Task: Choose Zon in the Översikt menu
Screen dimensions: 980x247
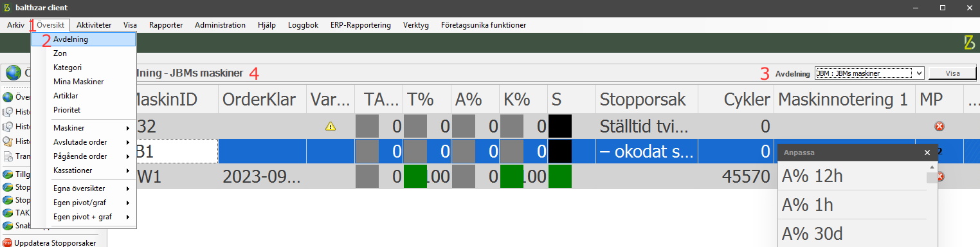Action: click(84, 53)
